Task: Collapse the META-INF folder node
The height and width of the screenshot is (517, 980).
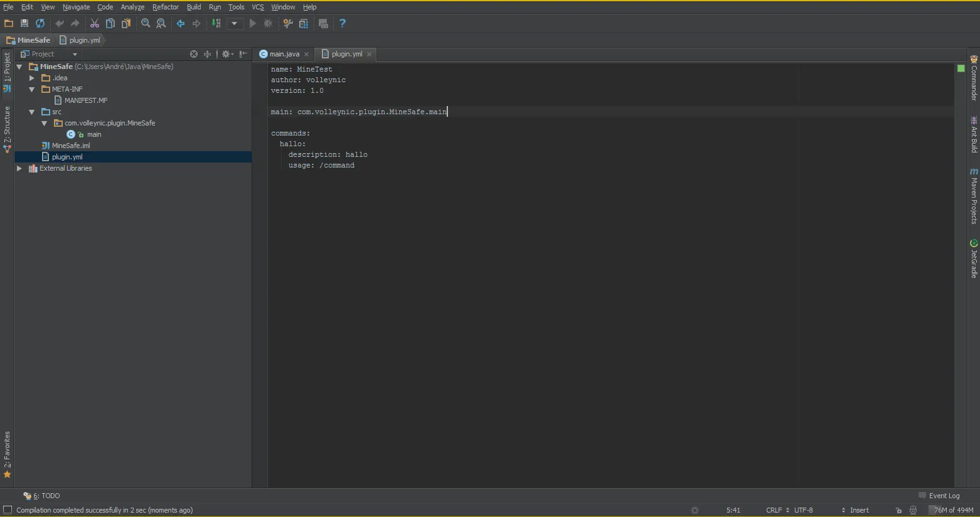Action: click(32, 89)
